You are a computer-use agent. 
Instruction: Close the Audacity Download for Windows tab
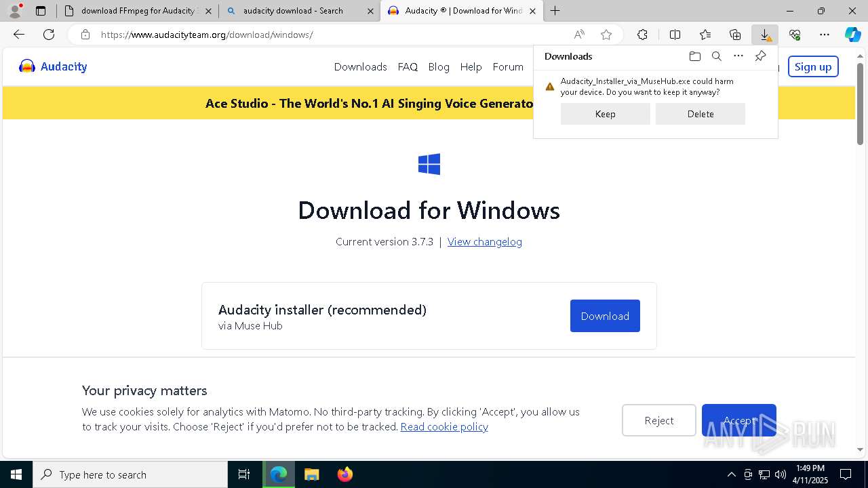click(532, 11)
